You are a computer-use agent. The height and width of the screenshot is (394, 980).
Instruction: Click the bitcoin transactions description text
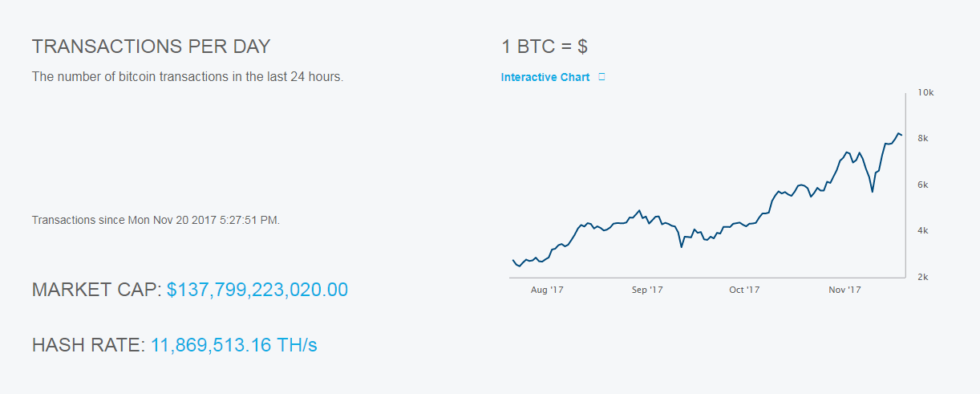pyautogui.click(x=188, y=77)
